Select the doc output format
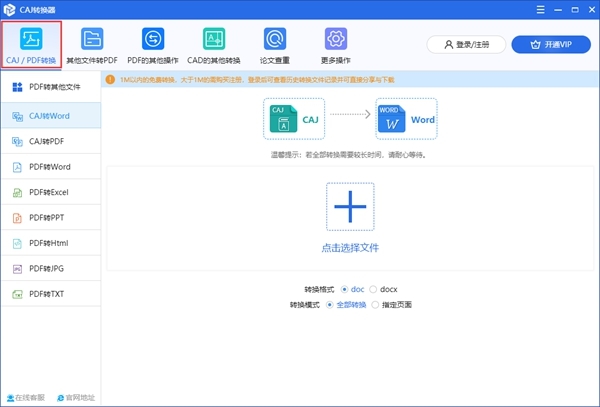600x407 pixels. click(346, 288)
